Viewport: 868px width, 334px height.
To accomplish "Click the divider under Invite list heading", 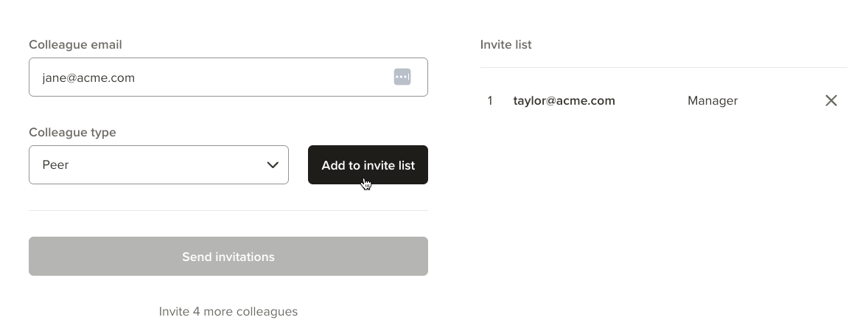I will pos(664,68).
